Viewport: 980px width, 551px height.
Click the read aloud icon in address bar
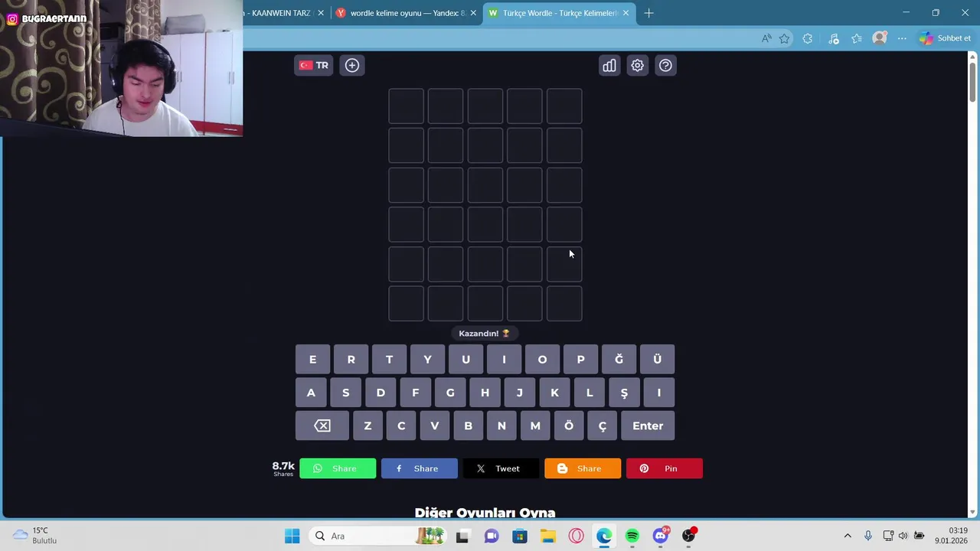766,38
